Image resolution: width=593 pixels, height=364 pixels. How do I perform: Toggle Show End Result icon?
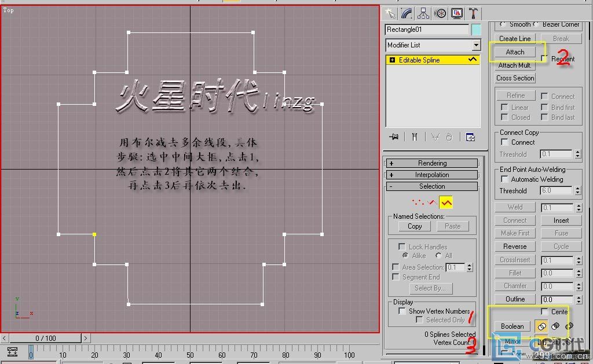415,137
